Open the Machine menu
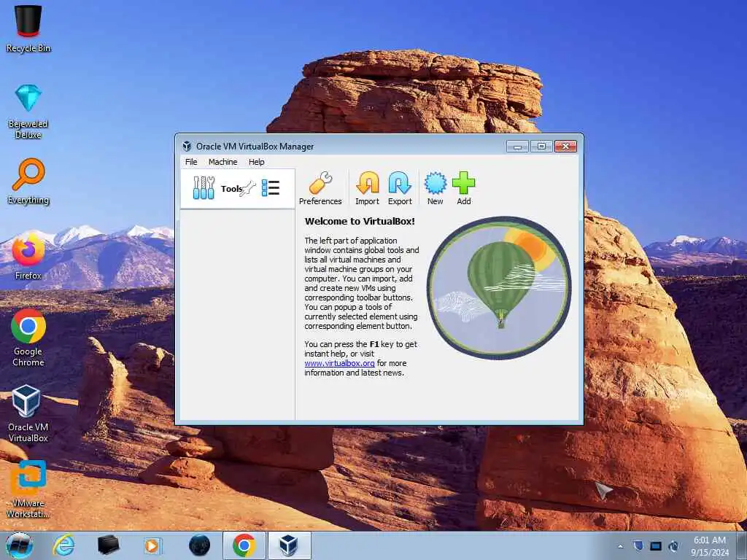The image size is (747, 560). (x=222, y=162)
